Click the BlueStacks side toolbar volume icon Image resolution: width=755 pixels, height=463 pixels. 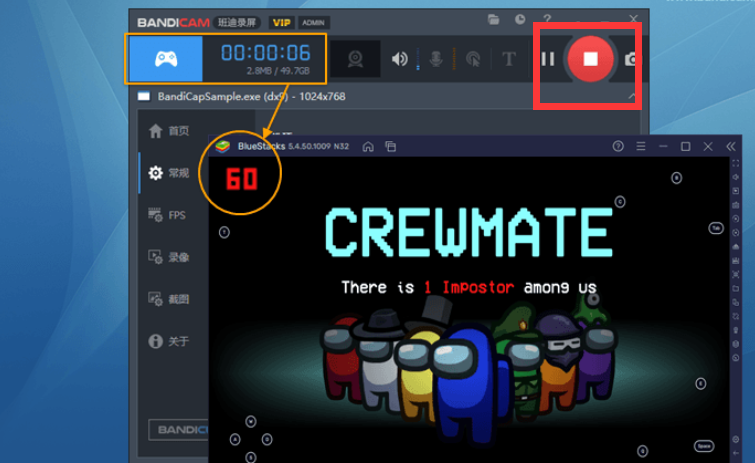click(x=736, y=177)
